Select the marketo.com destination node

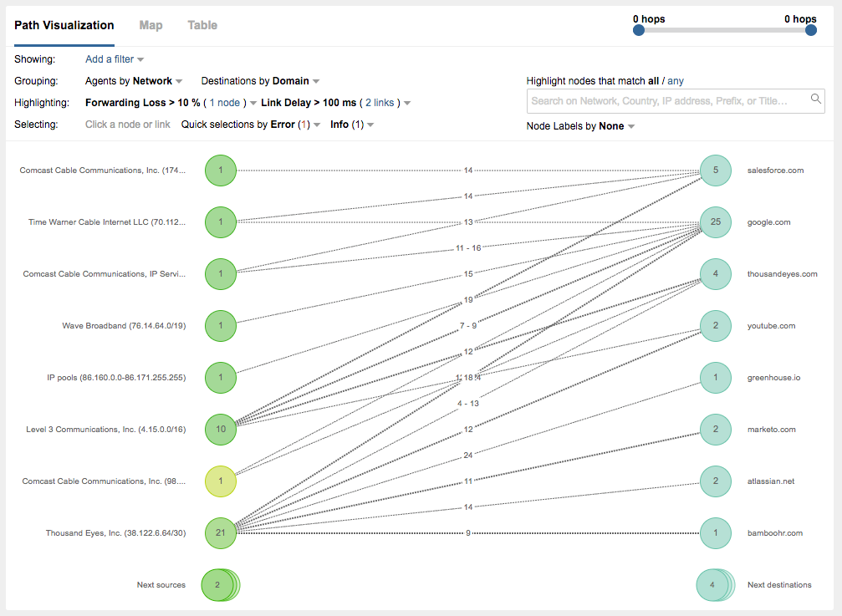coord(716,430)
